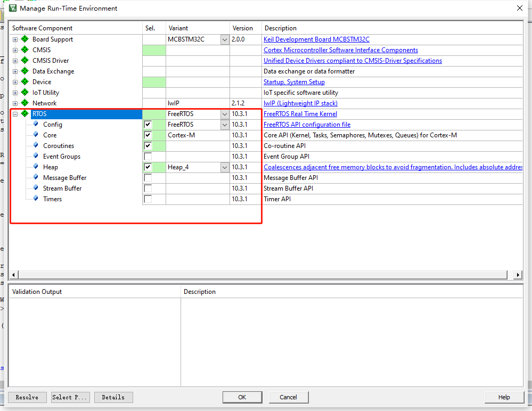
Task: Click the Timers blue component icon
Action: point(36,199)
